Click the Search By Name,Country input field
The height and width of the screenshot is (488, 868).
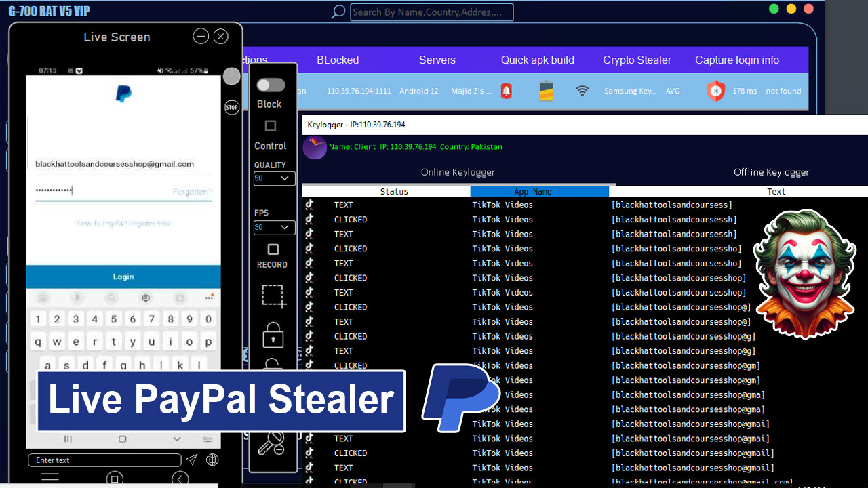pyautogui.click(x=431, y=12)
